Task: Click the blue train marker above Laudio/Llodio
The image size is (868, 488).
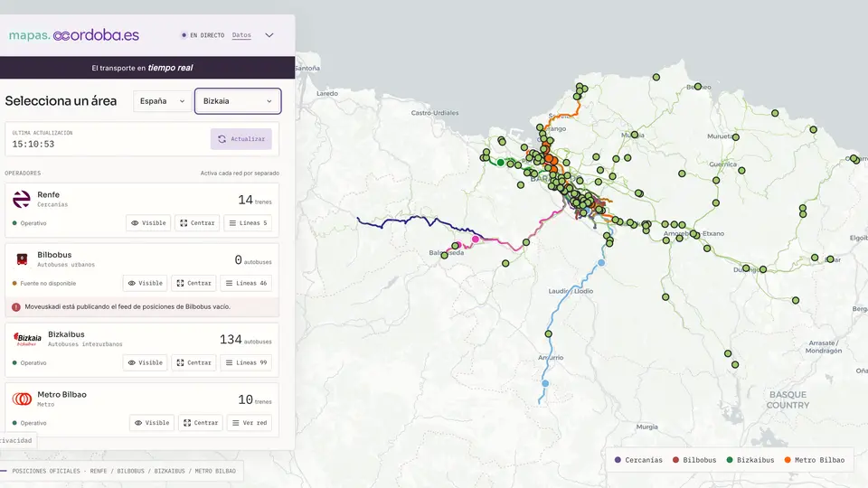Action: point(601,263)
